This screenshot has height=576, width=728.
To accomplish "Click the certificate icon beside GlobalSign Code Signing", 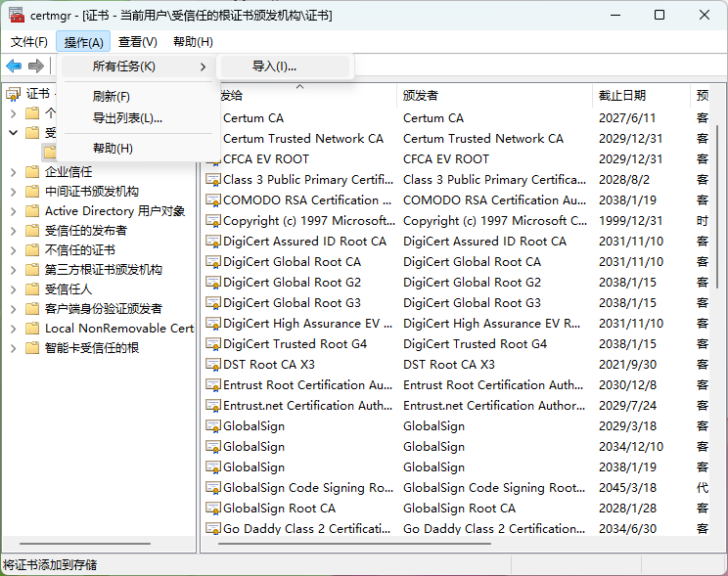I will (213, 488).
